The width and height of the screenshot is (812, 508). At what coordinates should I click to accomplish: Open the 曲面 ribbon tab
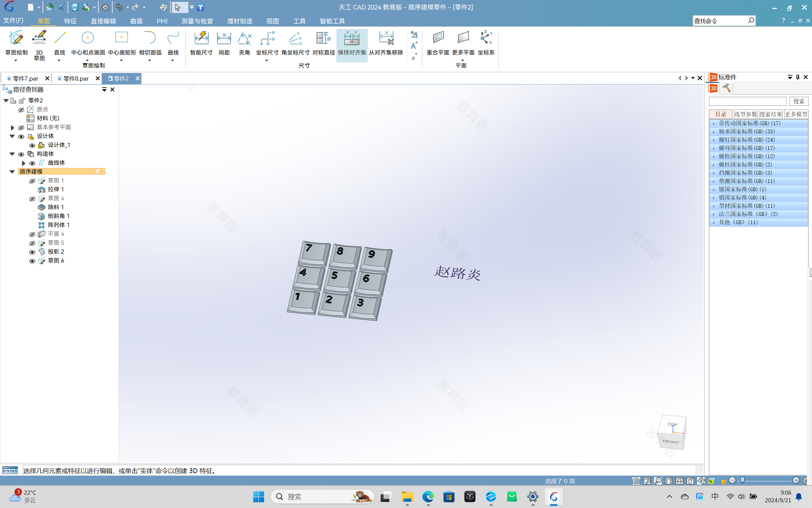[x=136, y=21]
